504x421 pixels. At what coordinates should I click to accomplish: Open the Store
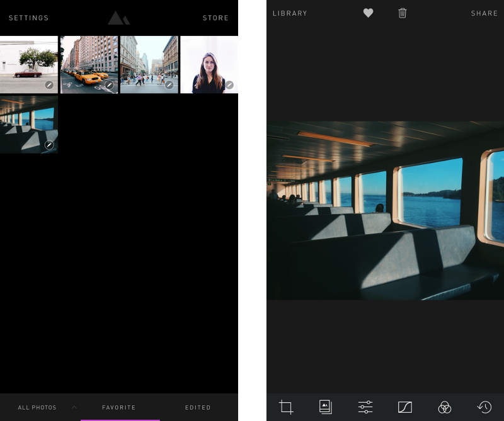click(x=215, y=18)
